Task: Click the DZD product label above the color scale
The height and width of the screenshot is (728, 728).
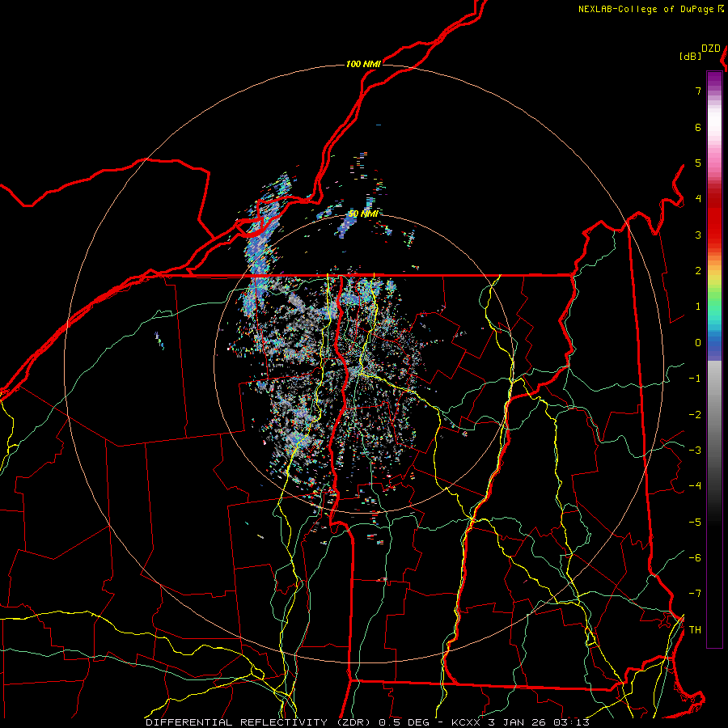Action: click(x=711, y=49)
